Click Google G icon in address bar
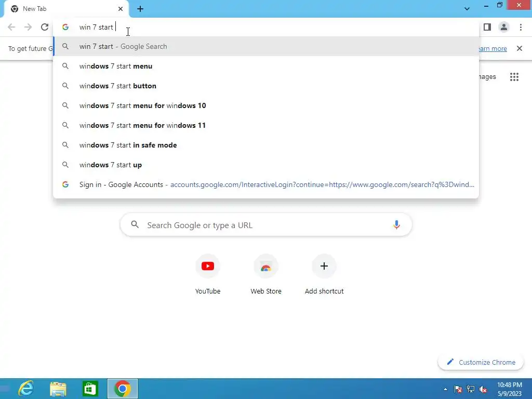The height and width of the screenshot is (399, 532). point(65,27)
